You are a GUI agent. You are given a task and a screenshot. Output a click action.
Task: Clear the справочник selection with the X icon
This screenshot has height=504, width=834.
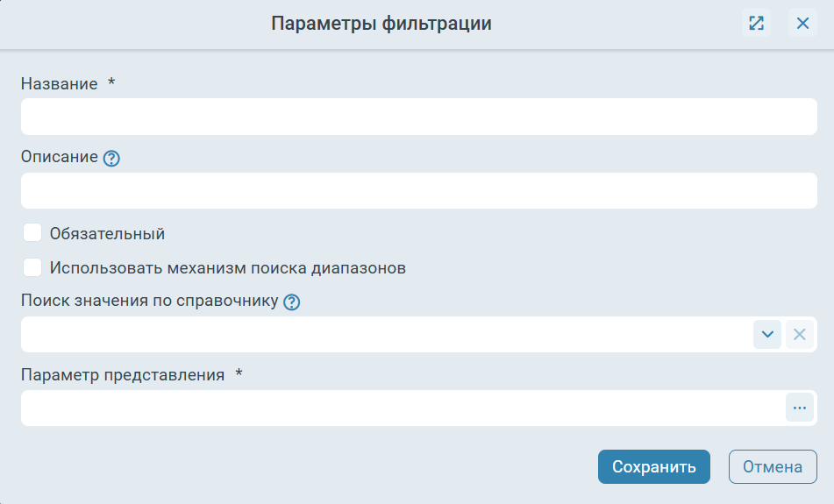point(800,335)
